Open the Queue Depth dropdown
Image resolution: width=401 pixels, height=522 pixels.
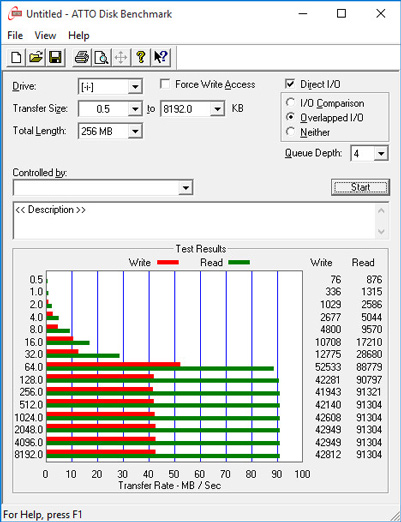pyautogui.click(x=381, y=154)
